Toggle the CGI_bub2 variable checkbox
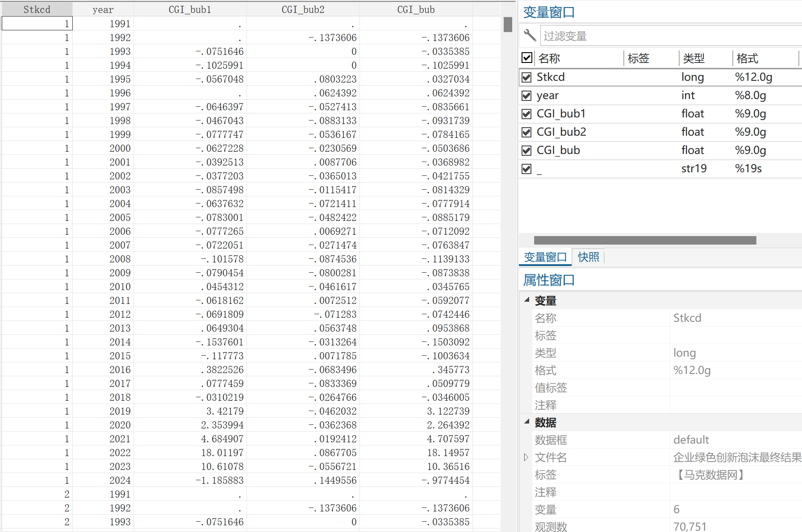 pyautogui.click(x=527, y=132)
